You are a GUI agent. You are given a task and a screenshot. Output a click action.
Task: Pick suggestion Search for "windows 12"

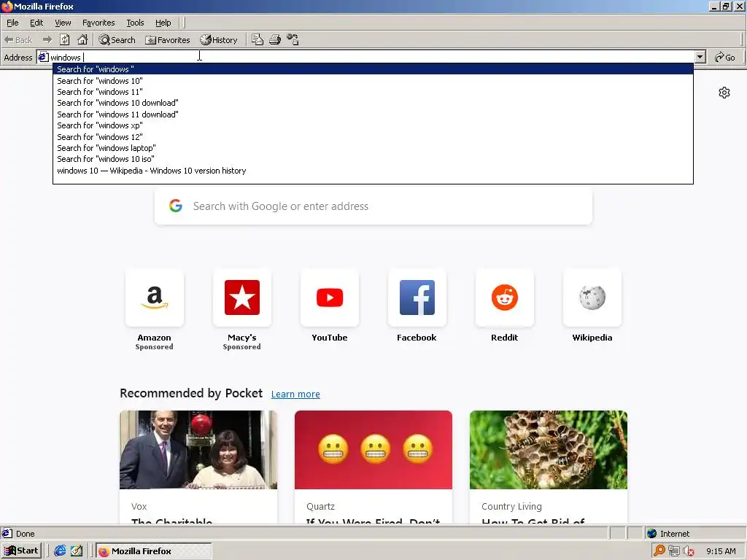373,136
